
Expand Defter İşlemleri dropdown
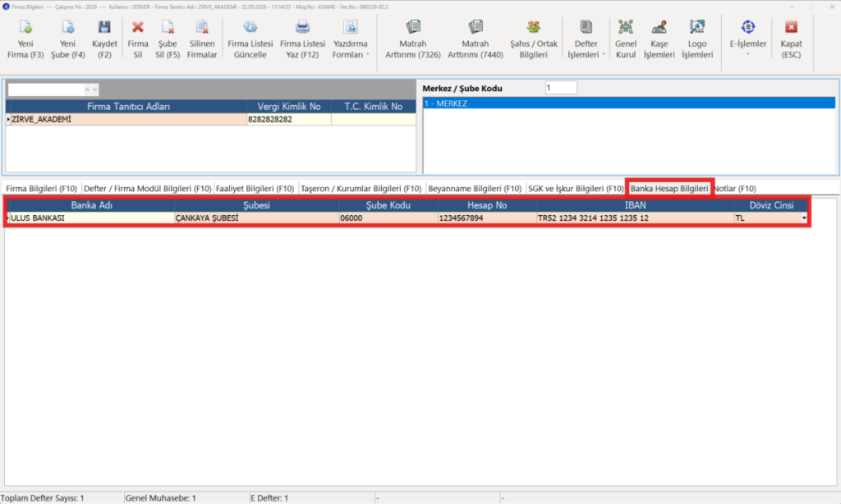[586, 39]
